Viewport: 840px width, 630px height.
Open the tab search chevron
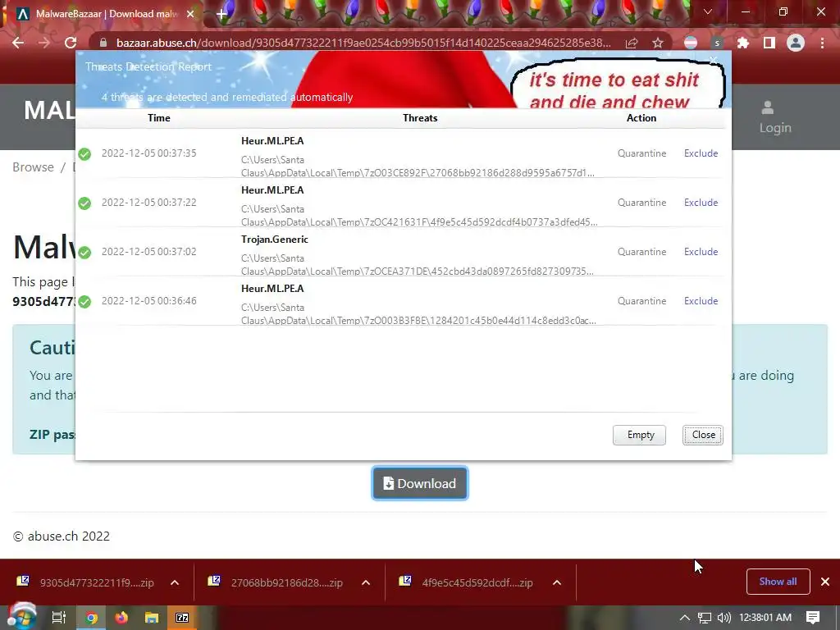[x=708, y=11]
